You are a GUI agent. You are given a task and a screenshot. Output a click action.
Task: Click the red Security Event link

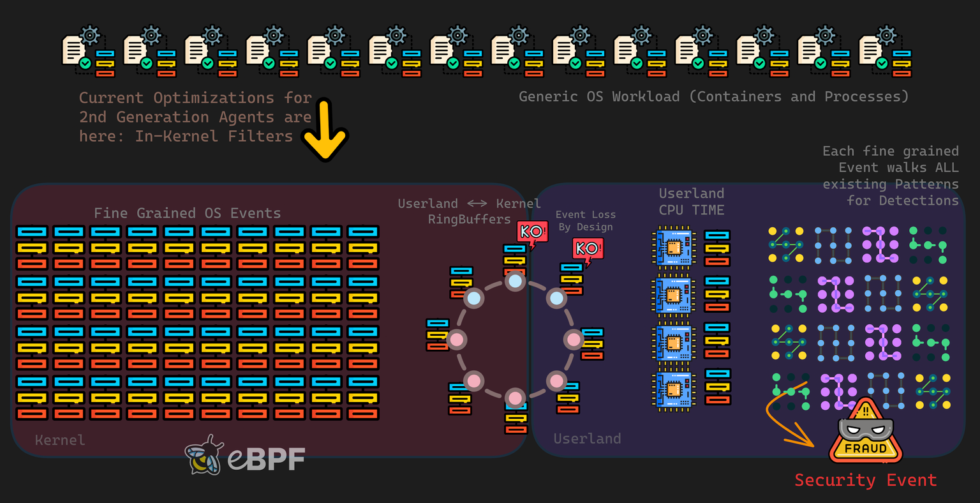coord(865,479)
